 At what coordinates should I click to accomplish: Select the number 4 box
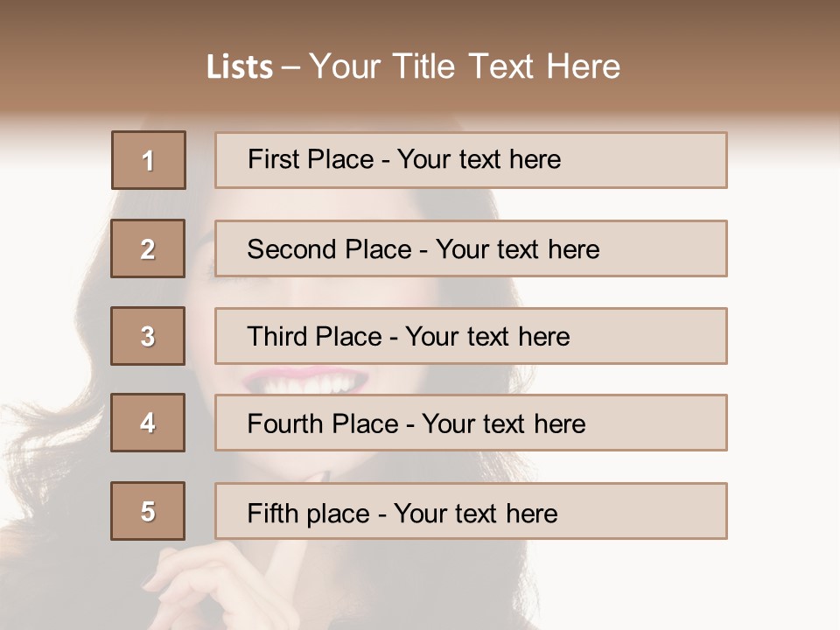(x=148, y=423)
